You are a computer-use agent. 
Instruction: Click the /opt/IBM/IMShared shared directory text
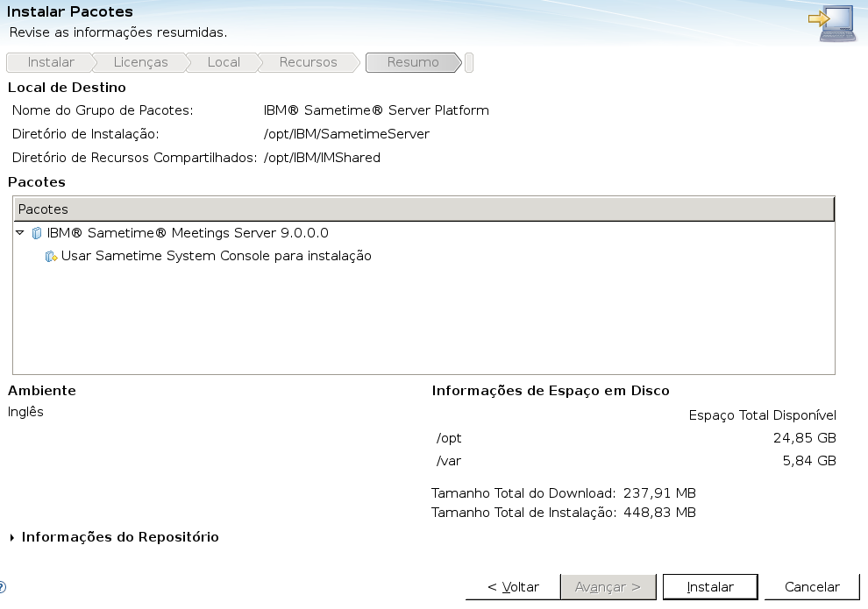[322, 158]
